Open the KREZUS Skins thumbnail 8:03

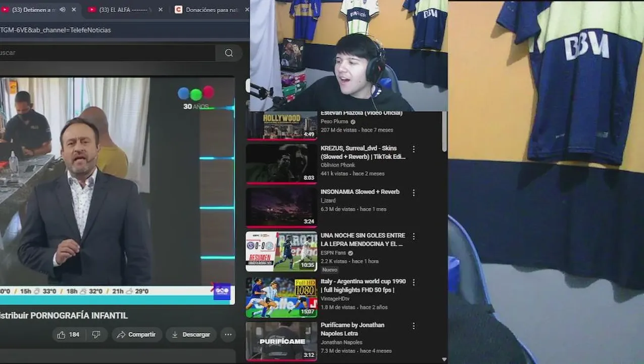click(x=281, y=164)
